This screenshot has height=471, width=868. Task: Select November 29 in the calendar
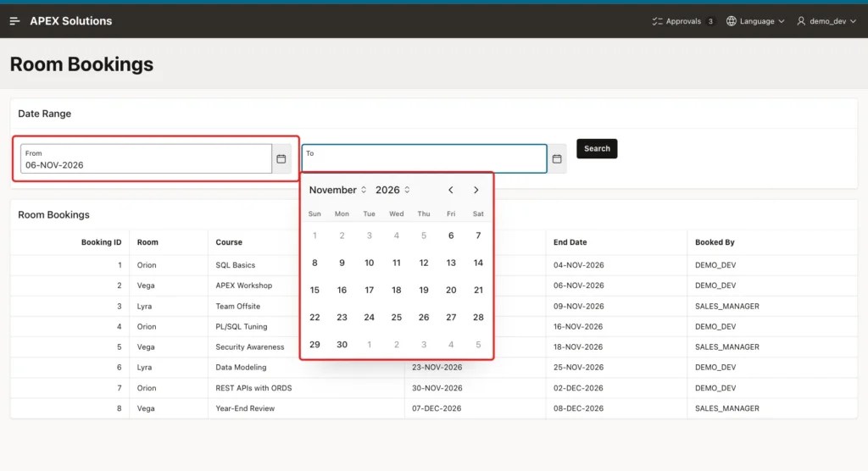[x=314, y=344]
